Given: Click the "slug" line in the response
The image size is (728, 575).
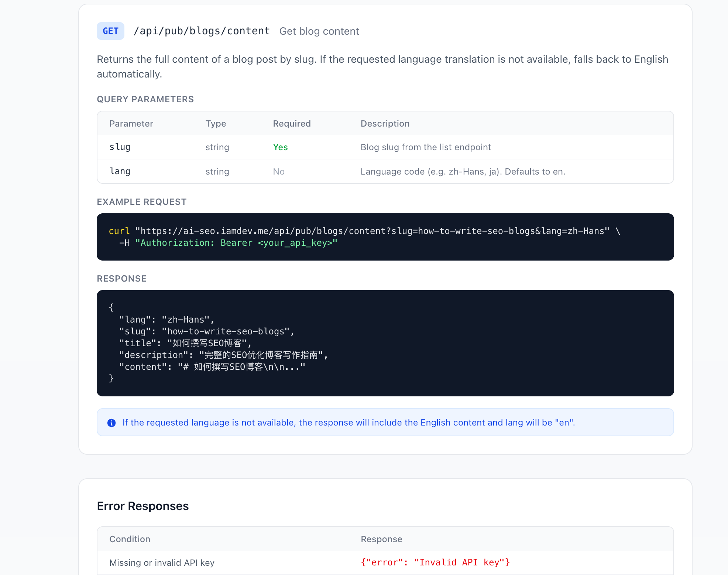Looking at the screenshot, I should (x=206, y=331).
